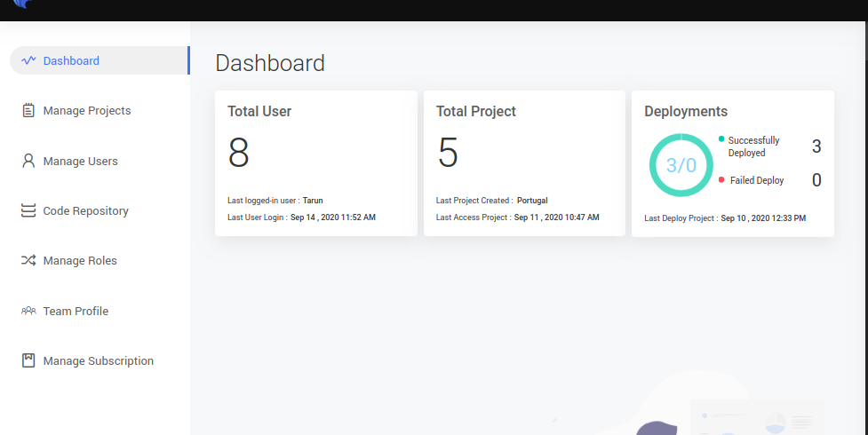Click the Manage Roles shuffle icon
The width and height of the screenshot is (868, 435).
[28, 261]
